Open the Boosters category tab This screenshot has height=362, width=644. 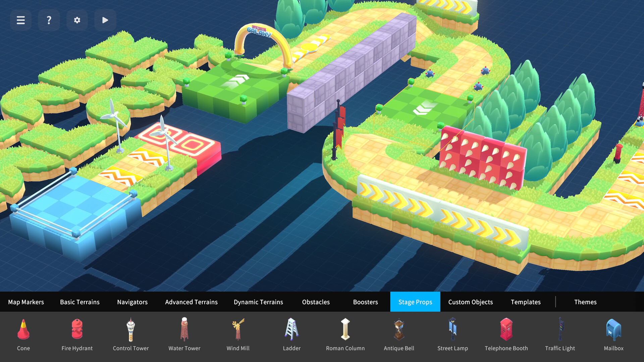tap(366, 302)
